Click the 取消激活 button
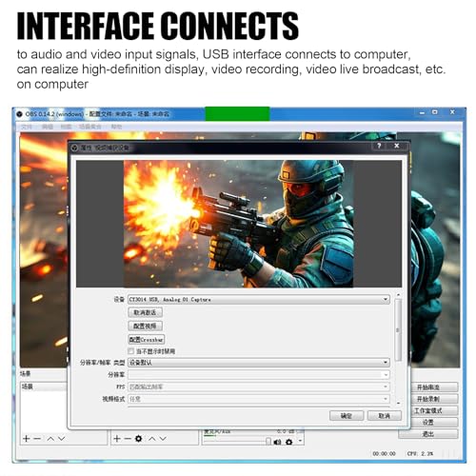This screenshot has width=476, height=476. 146,312
